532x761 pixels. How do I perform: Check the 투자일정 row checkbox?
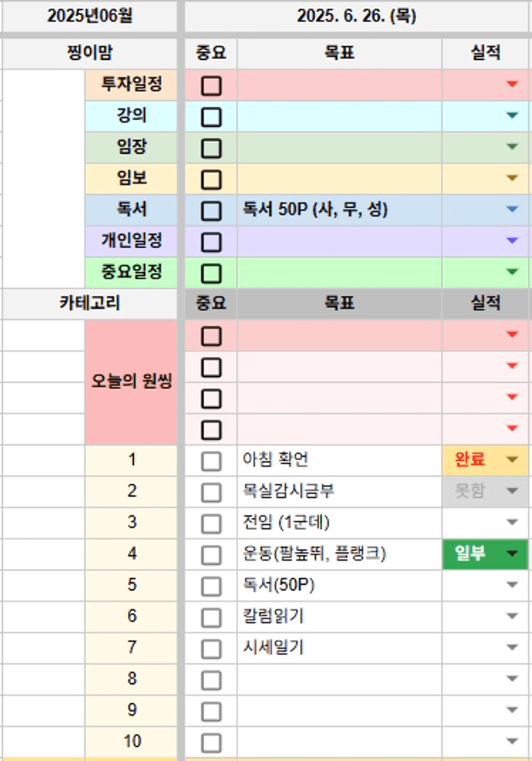click(211, 86)
